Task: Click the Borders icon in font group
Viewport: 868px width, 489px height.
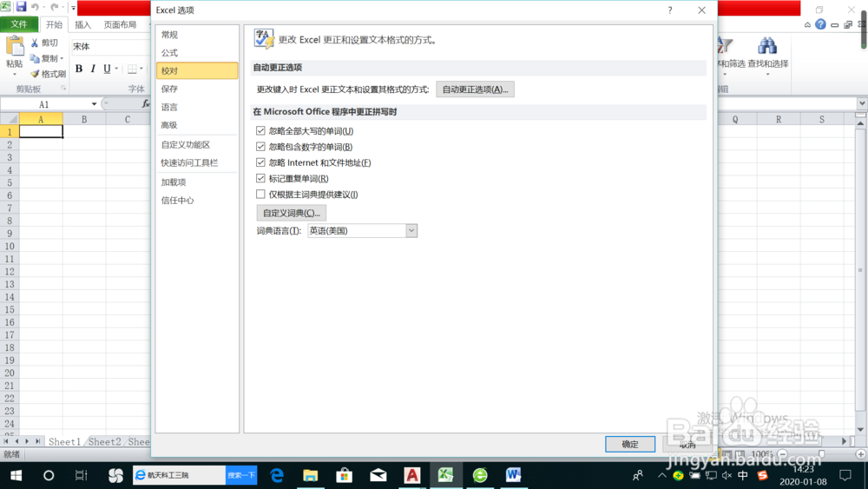Action: pyautogui.click(x=132, y=69)
